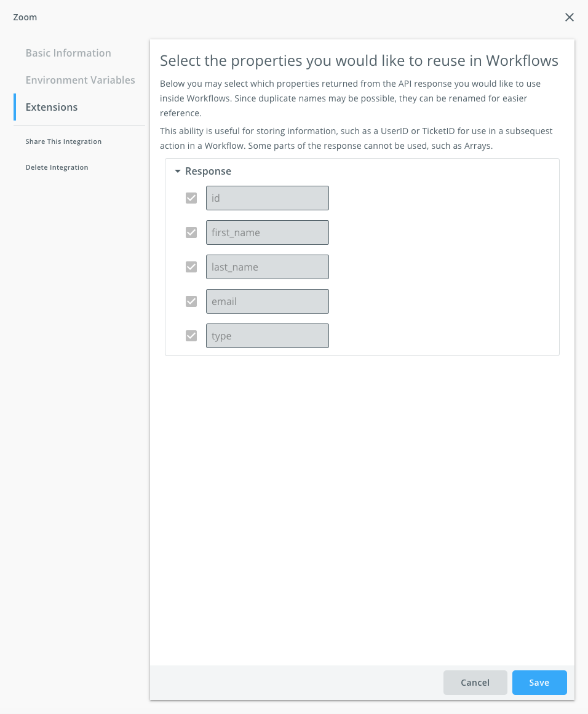Cancel the property selection changes
Viewport: 588px width, 714px height.
(x=475, y=682)
